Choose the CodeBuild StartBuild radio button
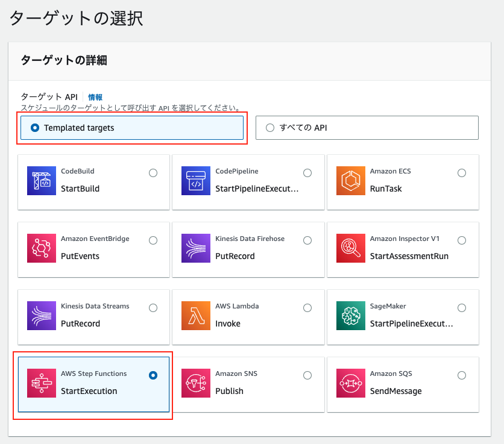This screenshot has width=504, height=444. pos(153,173)
